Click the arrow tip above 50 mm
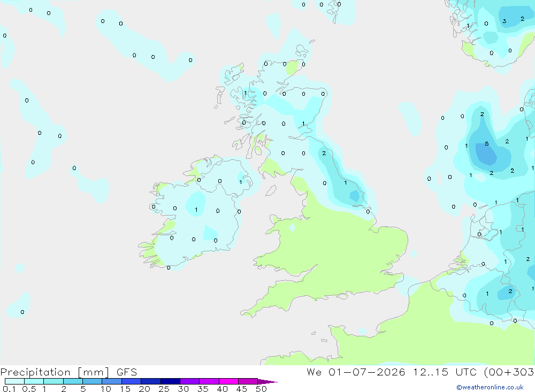The height and width of the screenshot is (392, 535). [267, 382]
